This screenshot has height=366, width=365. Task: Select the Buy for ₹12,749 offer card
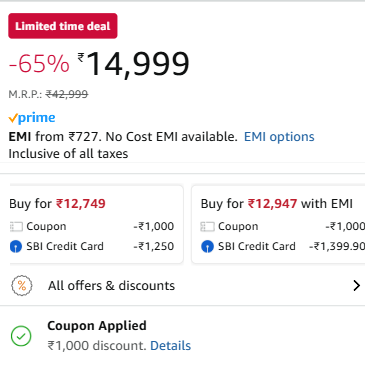coord(96,224)
